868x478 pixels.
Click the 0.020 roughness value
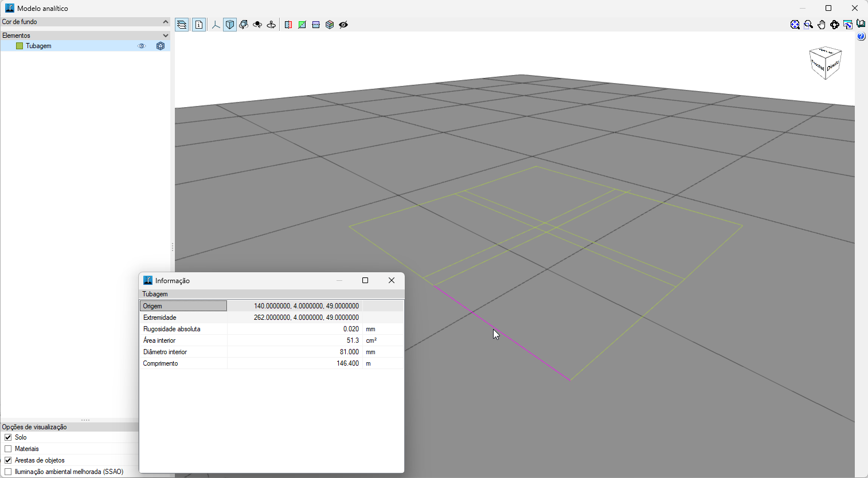351,329
